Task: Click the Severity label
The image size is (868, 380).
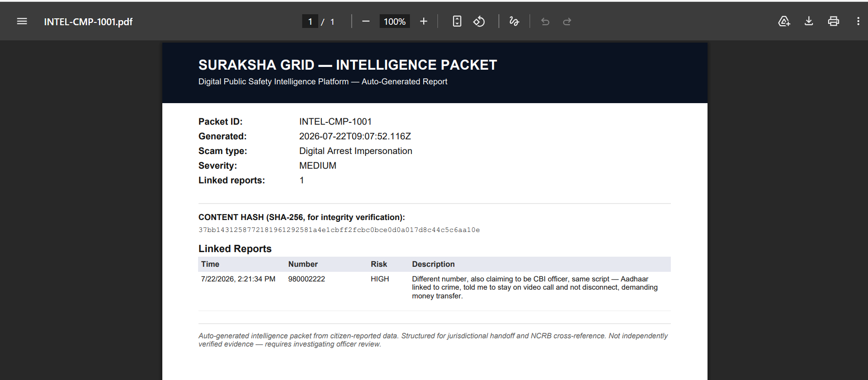Action: point(218,165)
